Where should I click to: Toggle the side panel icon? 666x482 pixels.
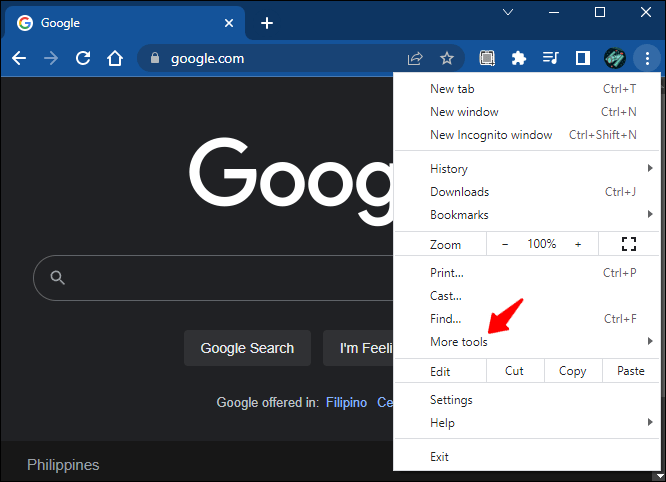(583, 58)
